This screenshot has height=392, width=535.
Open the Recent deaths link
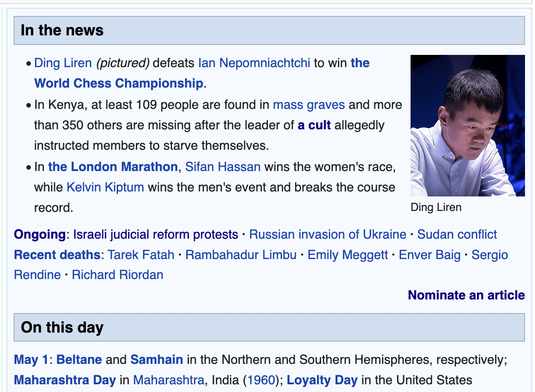tap(57, 255)
